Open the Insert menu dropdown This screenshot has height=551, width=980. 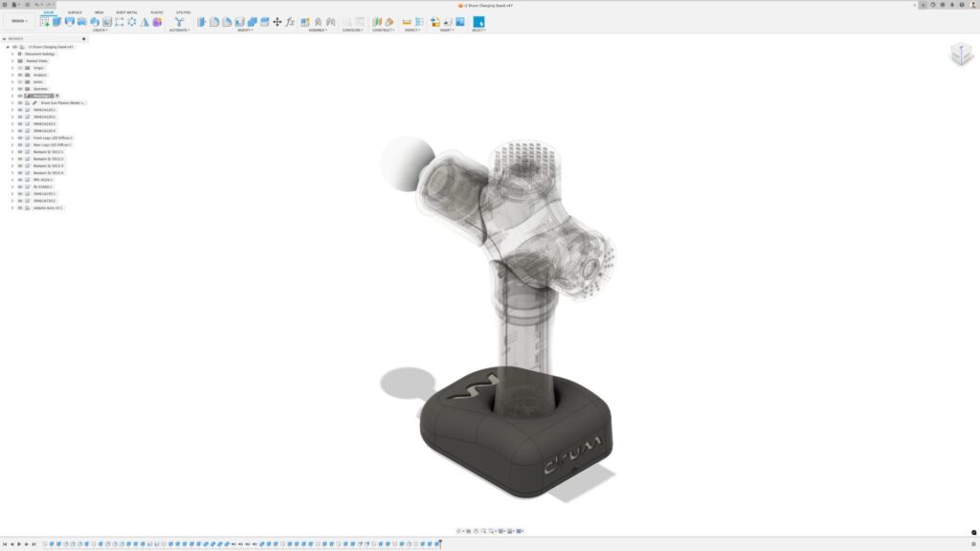[x=446, y=30]
